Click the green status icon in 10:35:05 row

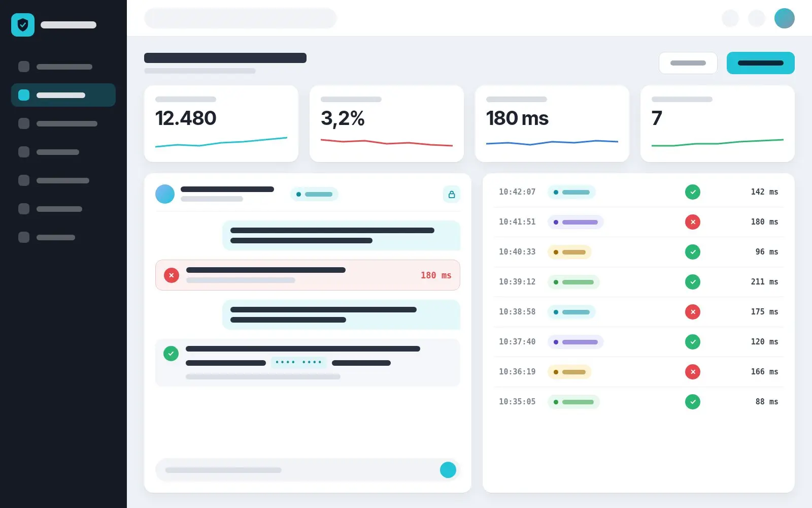pos(692,402)
